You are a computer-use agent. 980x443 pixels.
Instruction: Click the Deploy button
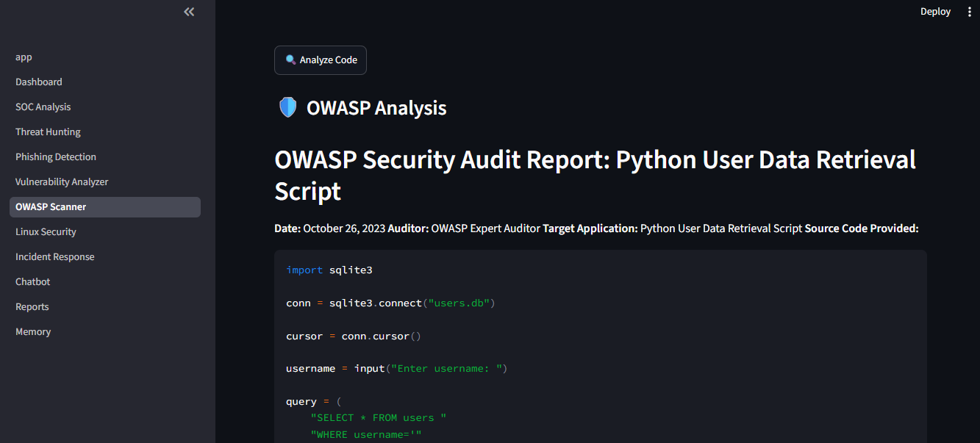point(935,12)
